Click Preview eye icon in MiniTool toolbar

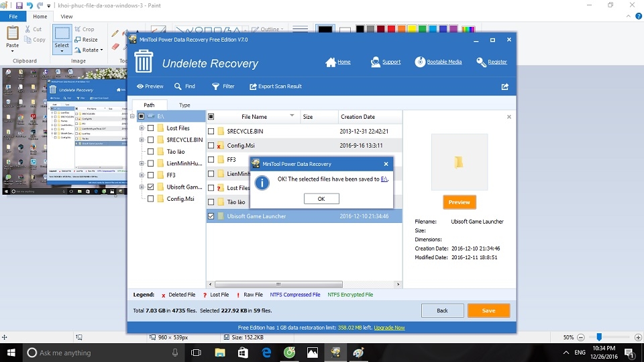(x=150, y=87)
